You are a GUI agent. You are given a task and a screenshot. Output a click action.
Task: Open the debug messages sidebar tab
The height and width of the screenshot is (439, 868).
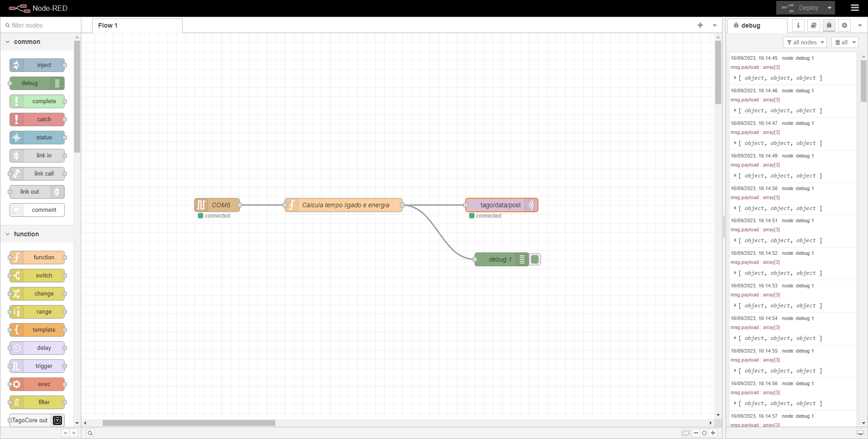(x=829, y=25)
